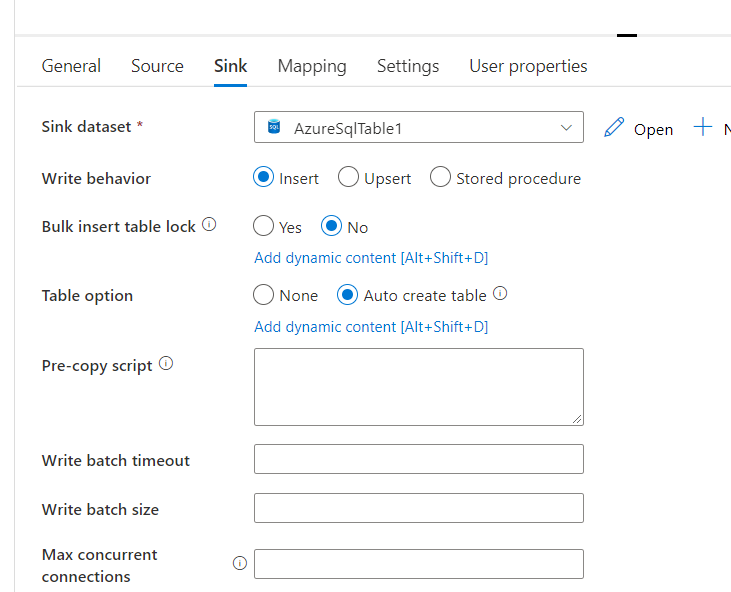Add dynamic content for Table option
The width and height of the screenshot is (731, 592).
click(x=371, y=327)
